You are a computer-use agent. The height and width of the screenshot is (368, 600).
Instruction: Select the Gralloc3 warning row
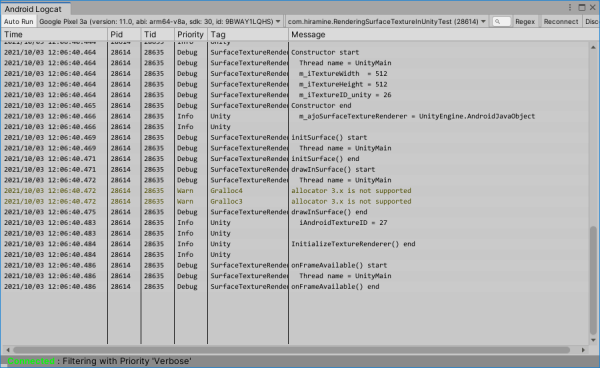pos(295,201)
